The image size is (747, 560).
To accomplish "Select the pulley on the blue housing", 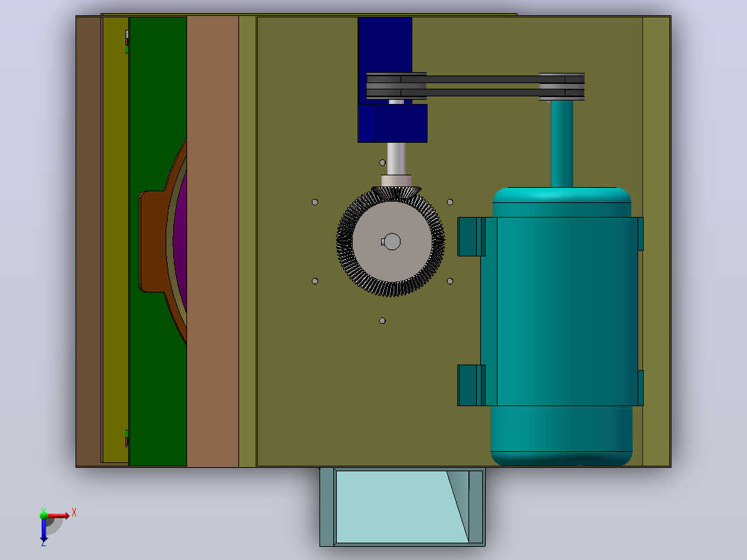I will tap(396, 86).
